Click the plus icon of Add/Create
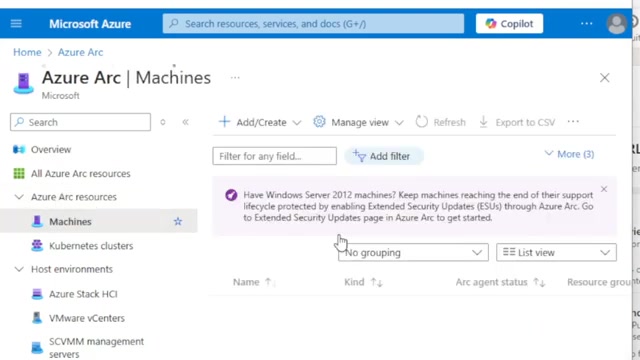640x360 pixels. click(x=224, y=122)
